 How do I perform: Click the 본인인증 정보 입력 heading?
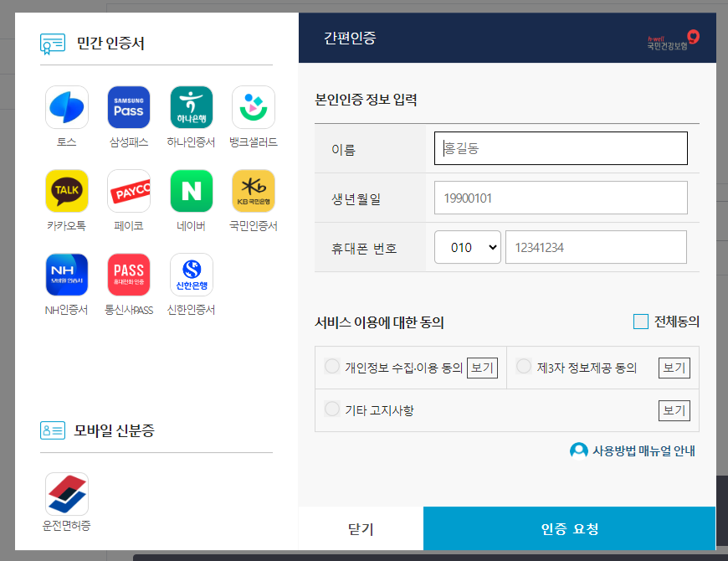(x=366, y=100)
